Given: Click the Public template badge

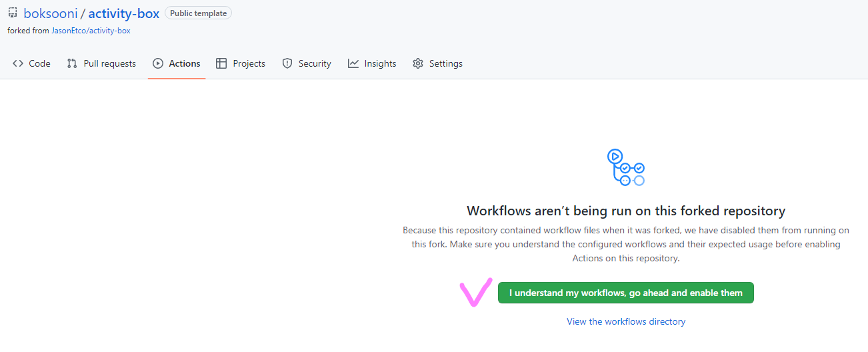Looking at the screenshot, I should click(x=199, y=13).
